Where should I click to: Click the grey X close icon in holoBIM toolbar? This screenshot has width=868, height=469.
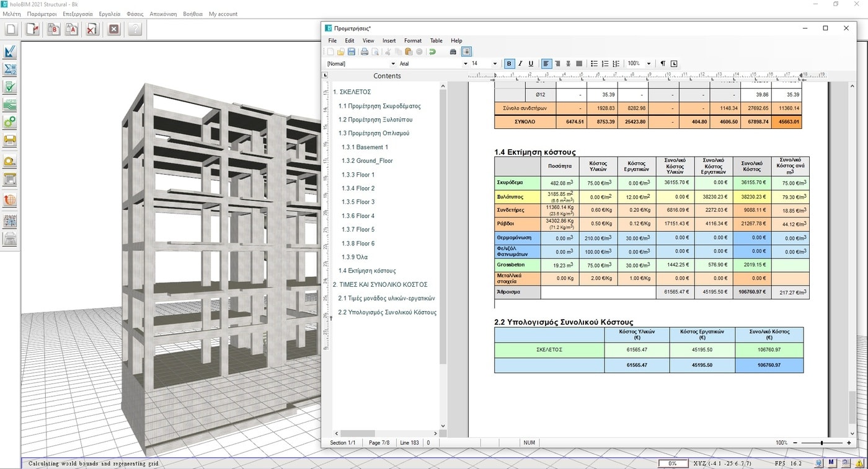[114, 29]
